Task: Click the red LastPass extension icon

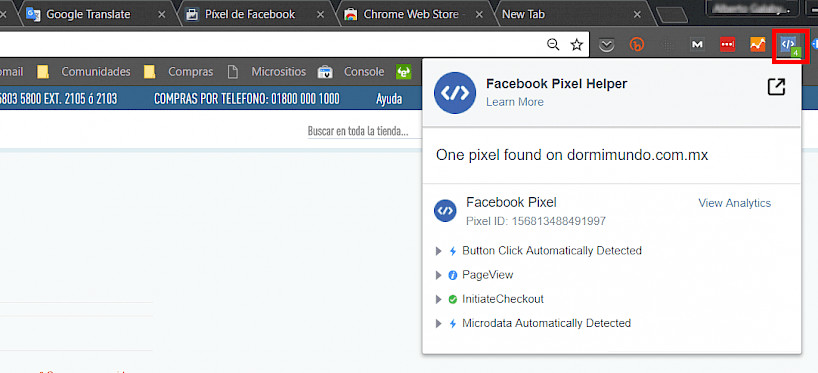Action: coord(727,45)
